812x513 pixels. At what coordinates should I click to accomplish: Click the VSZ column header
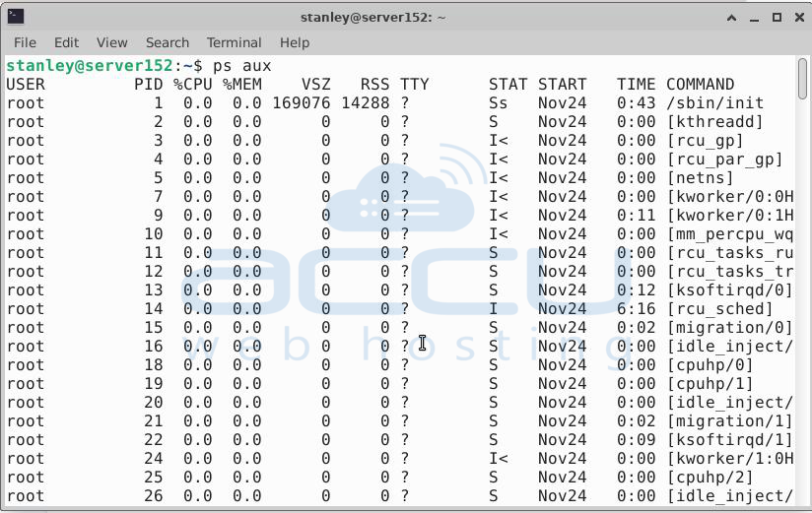(316, 85)
